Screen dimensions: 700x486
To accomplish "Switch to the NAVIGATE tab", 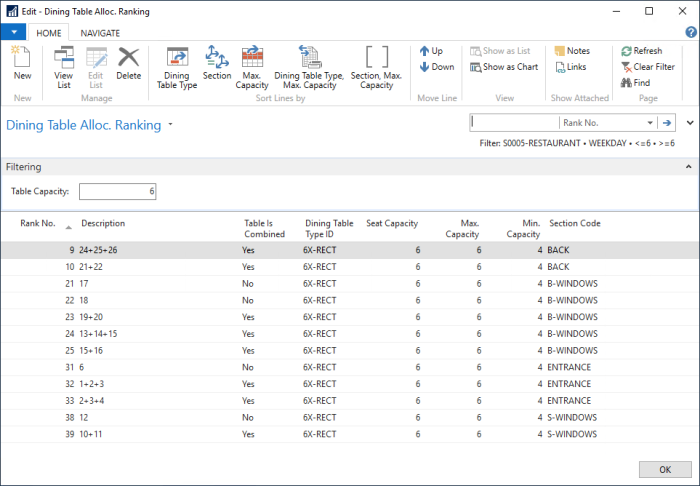I will [100, 32].
